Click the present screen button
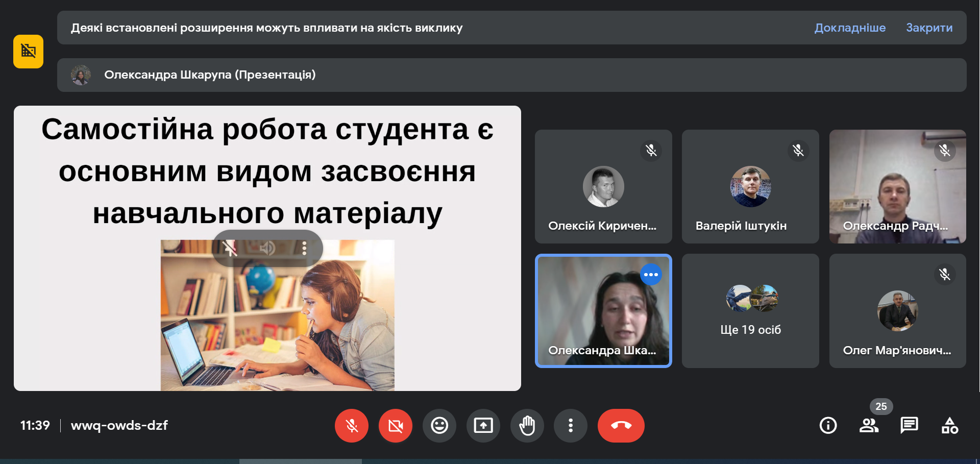 click(x=483, y=426)
